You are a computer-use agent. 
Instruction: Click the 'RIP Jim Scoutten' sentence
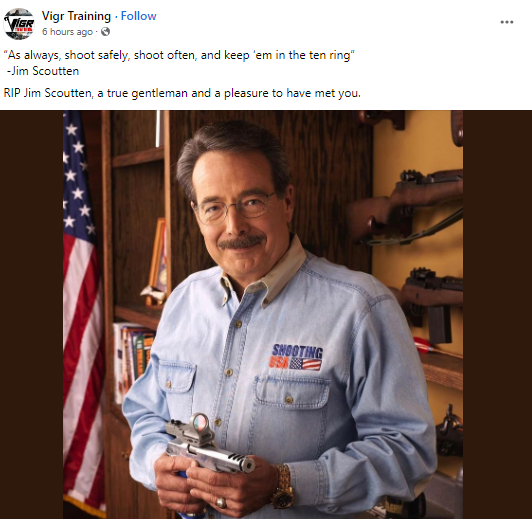pyautogui.click(x=182, y=93)
